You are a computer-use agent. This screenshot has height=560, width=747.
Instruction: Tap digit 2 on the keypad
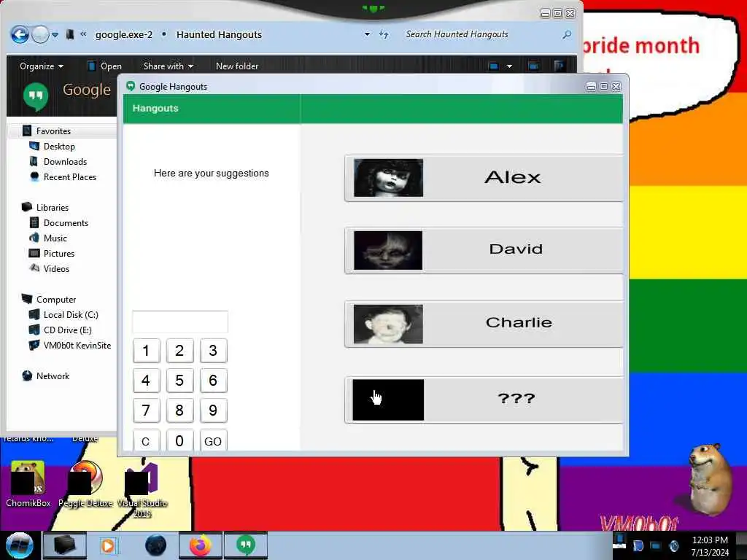[x=179, y=351]
